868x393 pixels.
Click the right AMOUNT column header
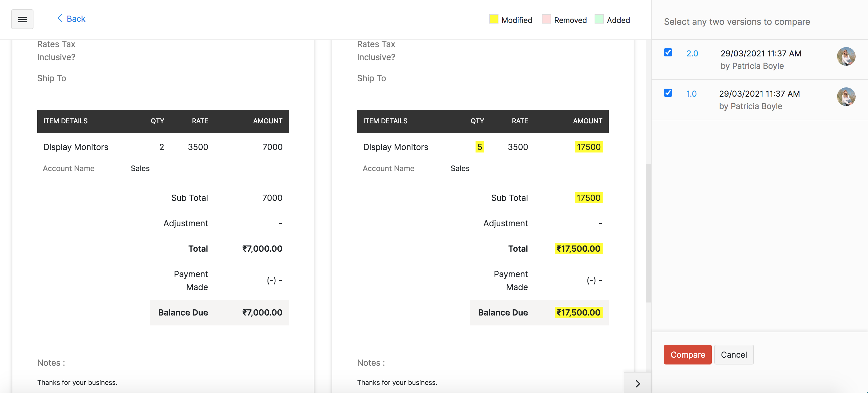(587, 121)
